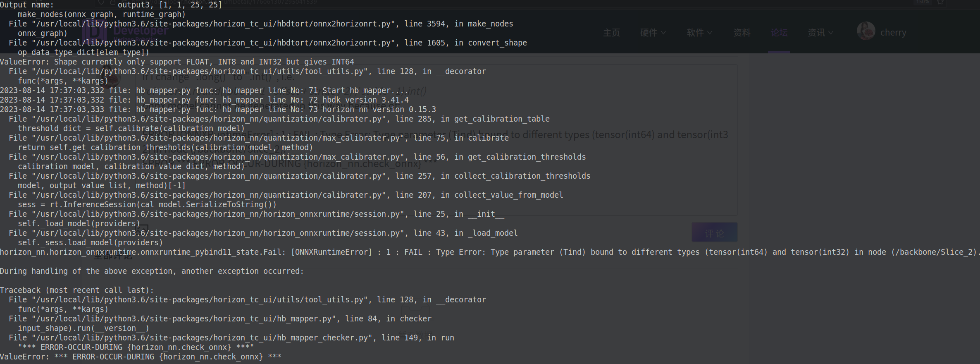
Task: Click the cherry username link
Action: [893, 33]
